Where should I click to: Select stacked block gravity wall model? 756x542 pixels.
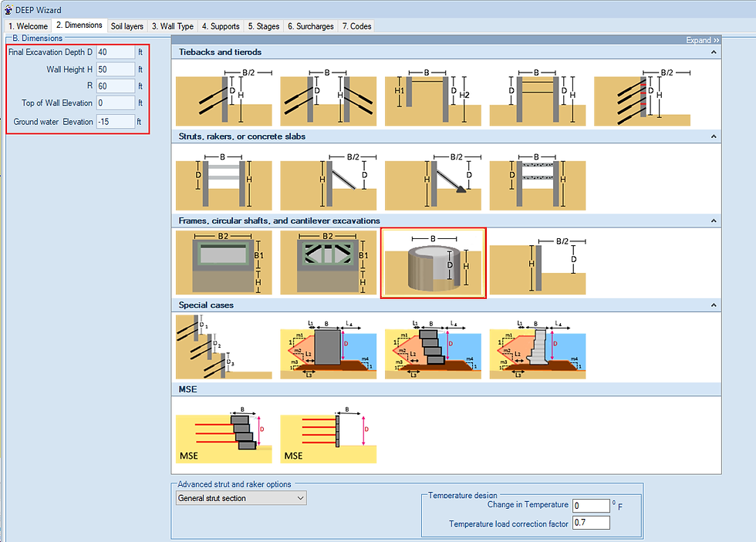coord(433,349)
